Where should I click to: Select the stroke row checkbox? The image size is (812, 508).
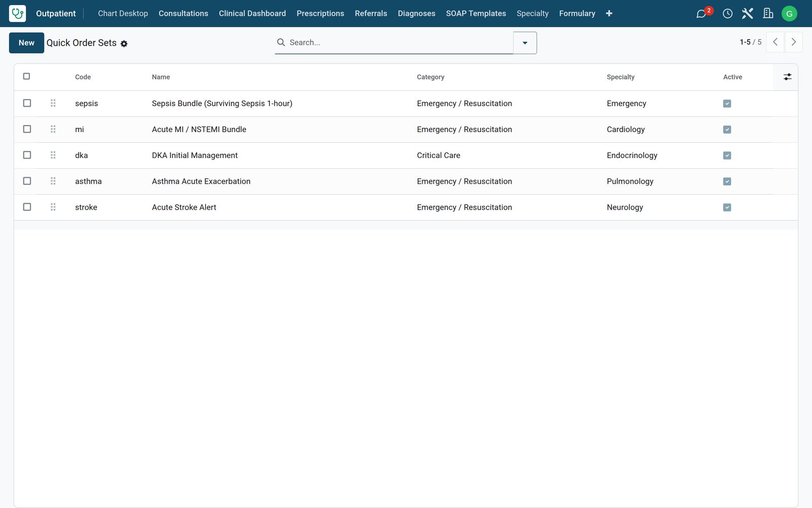coord(27,207)
